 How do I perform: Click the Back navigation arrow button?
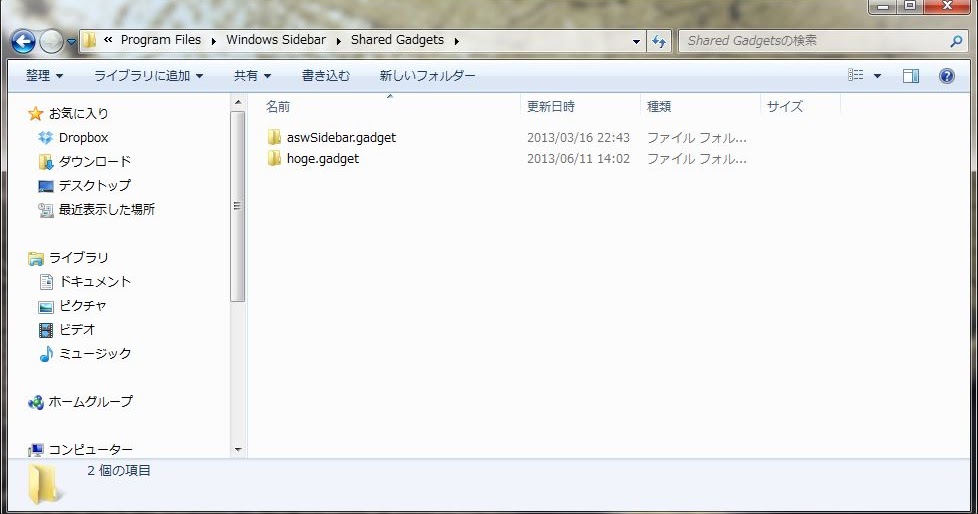[x=23, y=42]
